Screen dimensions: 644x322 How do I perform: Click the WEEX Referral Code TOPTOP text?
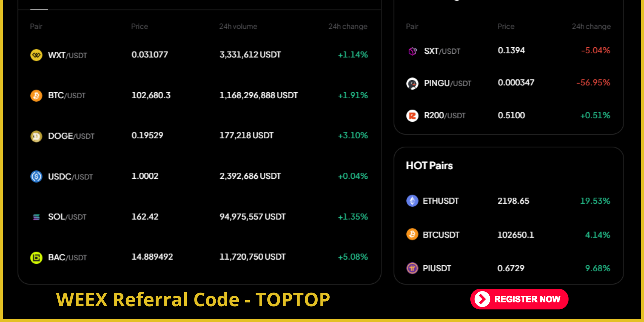click(x=193, y=300)
